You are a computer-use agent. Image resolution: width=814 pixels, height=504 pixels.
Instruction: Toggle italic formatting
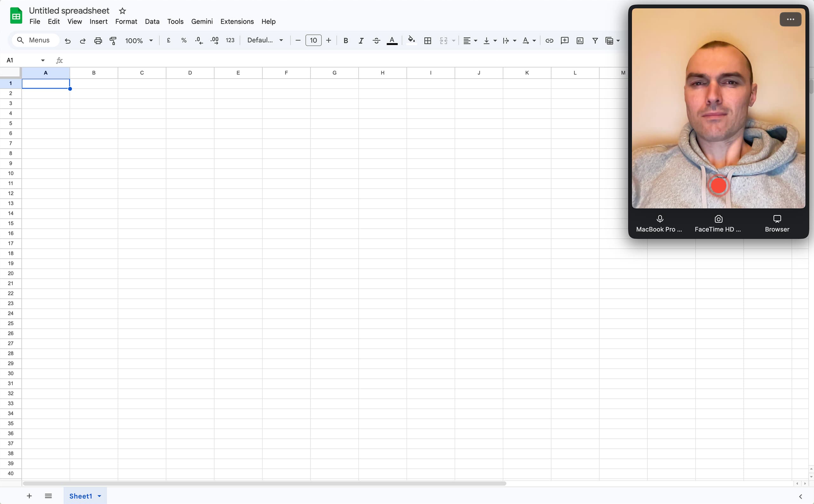[361, 41]
